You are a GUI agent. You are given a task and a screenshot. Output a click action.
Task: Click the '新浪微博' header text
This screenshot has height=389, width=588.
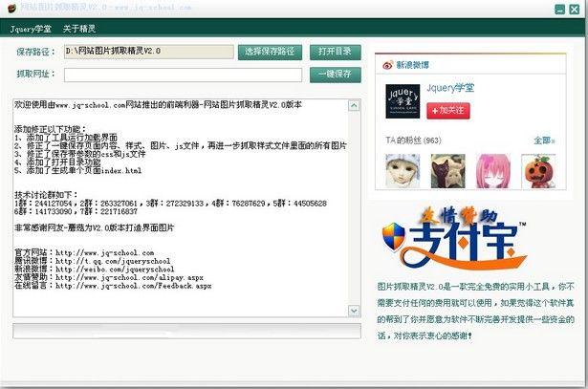[413, 65]
